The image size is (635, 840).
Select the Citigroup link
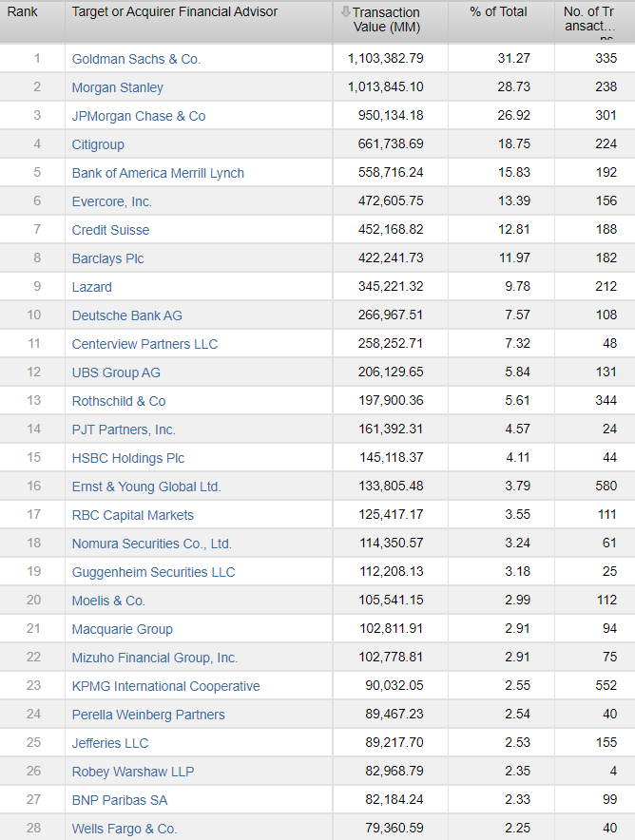pos(98,144)
